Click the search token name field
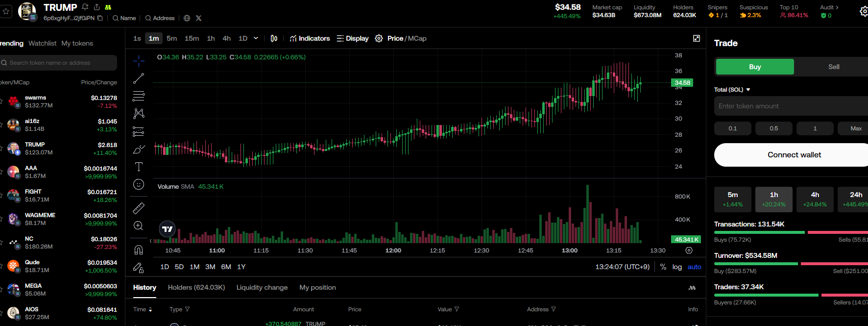Viewport: 868px width, 326px height. pos(58,63)
